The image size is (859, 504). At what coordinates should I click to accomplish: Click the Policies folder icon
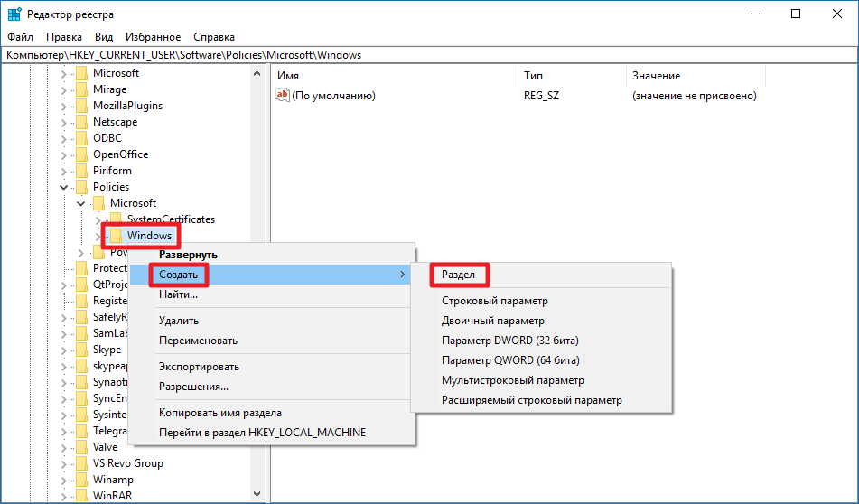point(81,187)
